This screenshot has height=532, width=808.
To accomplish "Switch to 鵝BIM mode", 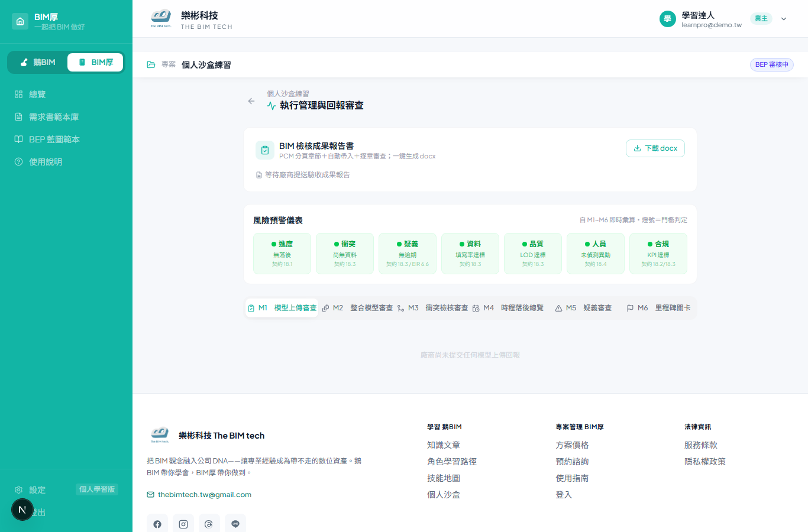I will click(x=38, y=62).
